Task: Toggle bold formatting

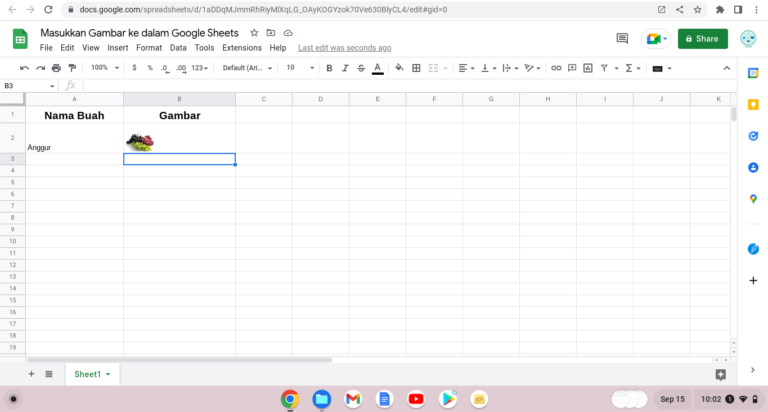Action: pyautogui.click(x=329, y=68)
